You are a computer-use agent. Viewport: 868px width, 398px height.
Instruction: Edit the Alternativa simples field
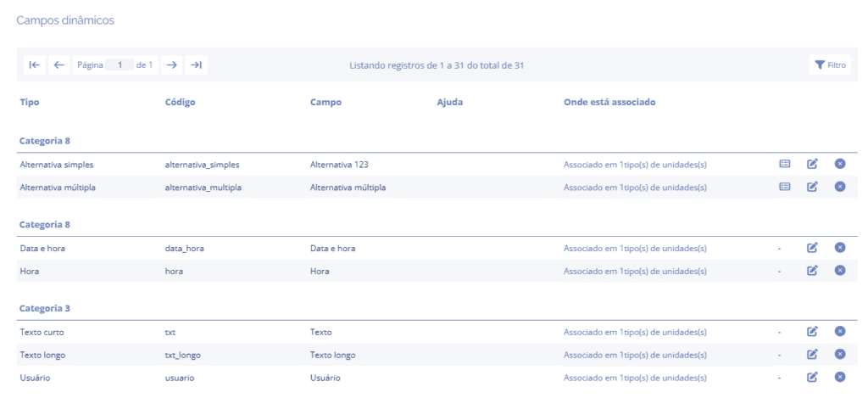812,164
